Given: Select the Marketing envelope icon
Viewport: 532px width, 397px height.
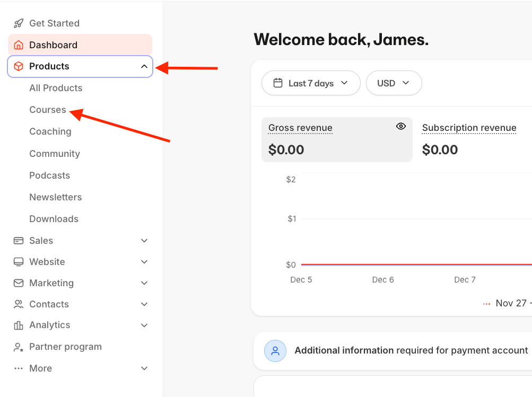Looking at the screenshot, I should click(x=18, y=283).
